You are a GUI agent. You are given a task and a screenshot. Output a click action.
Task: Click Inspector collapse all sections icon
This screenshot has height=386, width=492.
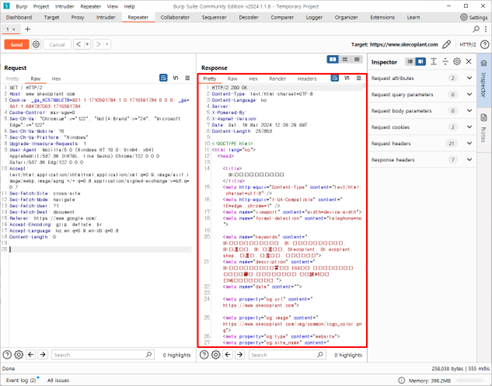[x=445, y=61]
